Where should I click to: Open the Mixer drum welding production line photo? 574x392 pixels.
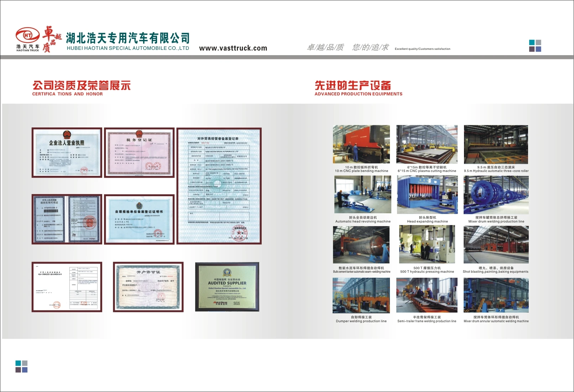pos(496,195)
